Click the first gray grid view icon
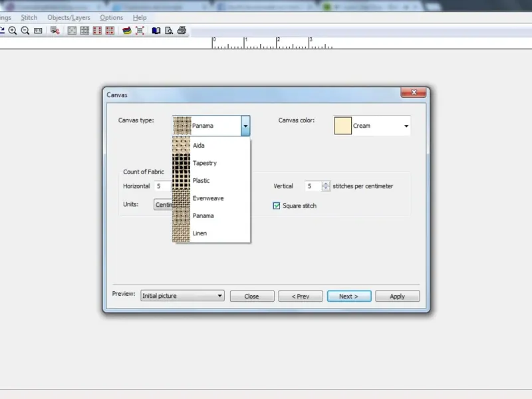Image resolution: width=532 pixels, height=399 pixels. 72,31
